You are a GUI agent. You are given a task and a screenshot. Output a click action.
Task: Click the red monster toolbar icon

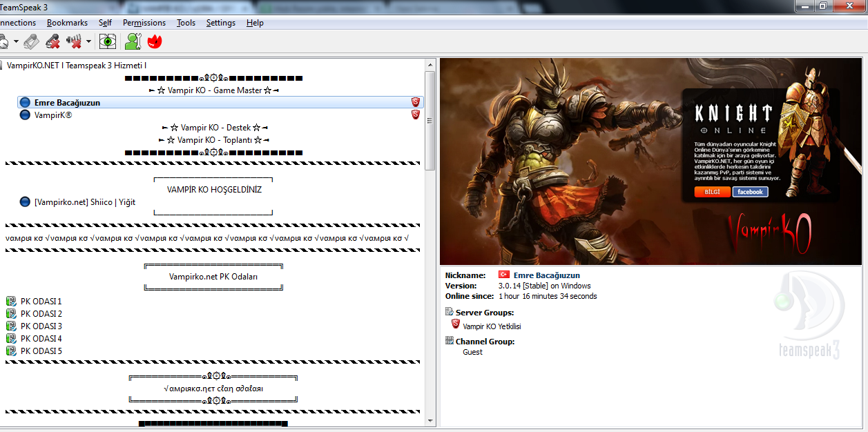click(x=155, y=42)
